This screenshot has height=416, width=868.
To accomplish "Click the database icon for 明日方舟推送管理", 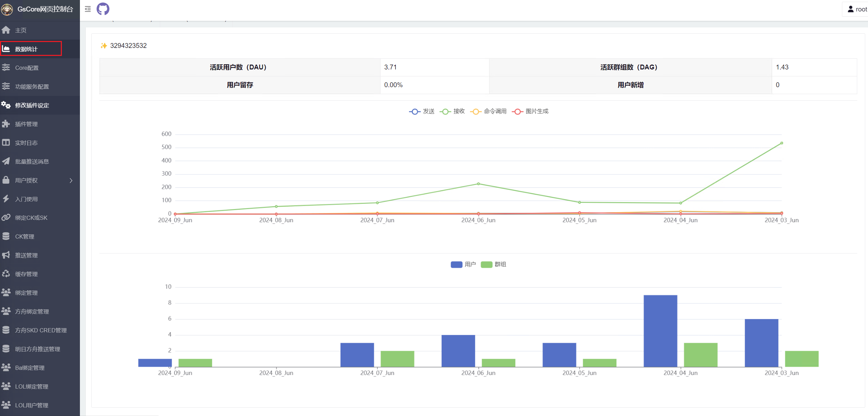I will 6,349.
